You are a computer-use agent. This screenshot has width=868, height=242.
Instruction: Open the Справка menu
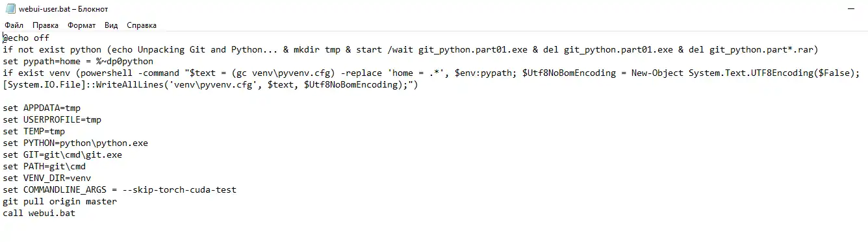142,25
